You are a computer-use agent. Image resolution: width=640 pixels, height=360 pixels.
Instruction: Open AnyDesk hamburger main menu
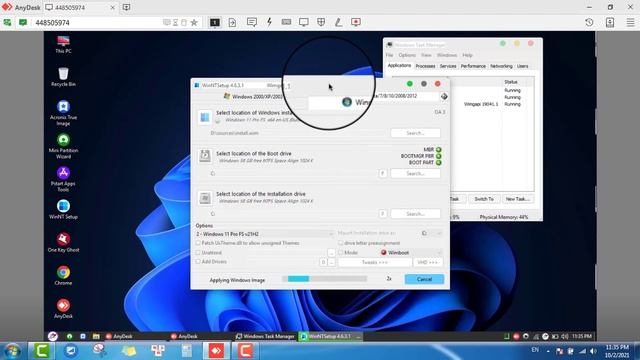coord(631,22)
